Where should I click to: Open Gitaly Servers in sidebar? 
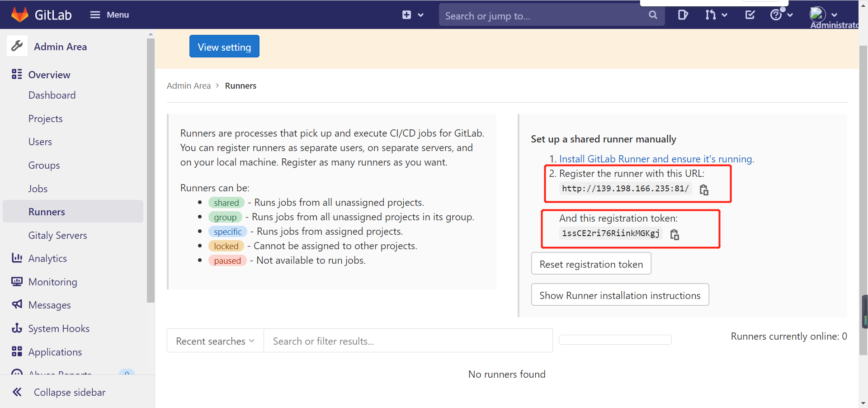58,235
